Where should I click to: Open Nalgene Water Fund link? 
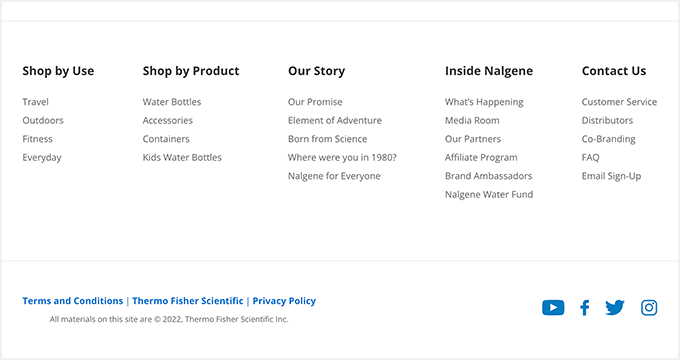click(x=489, y=194)
